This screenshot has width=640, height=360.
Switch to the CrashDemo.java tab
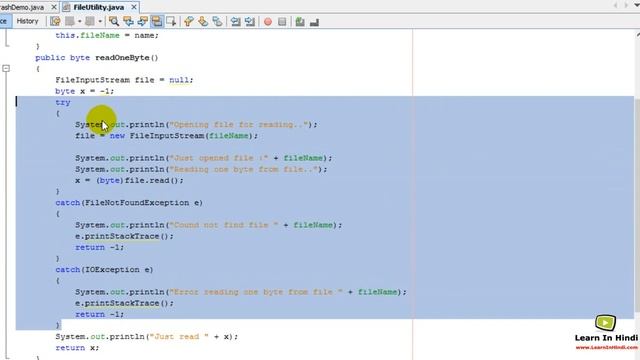coord(22,7)
